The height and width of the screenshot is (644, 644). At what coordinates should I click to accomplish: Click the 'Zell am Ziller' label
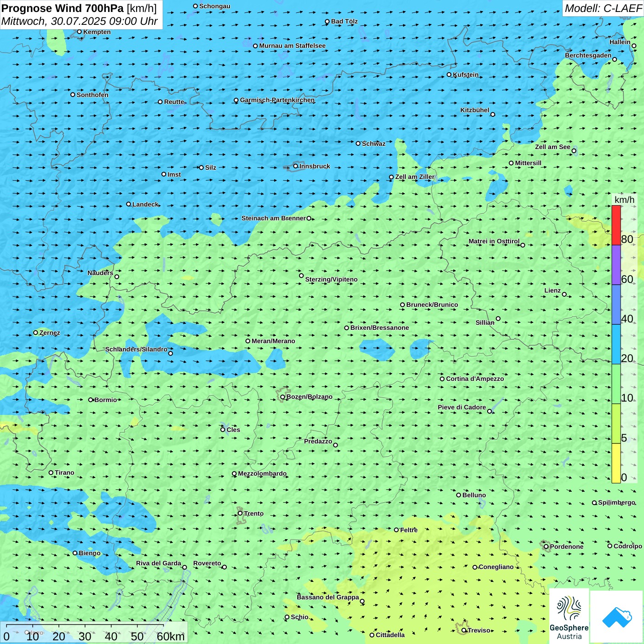coord(415,177)
